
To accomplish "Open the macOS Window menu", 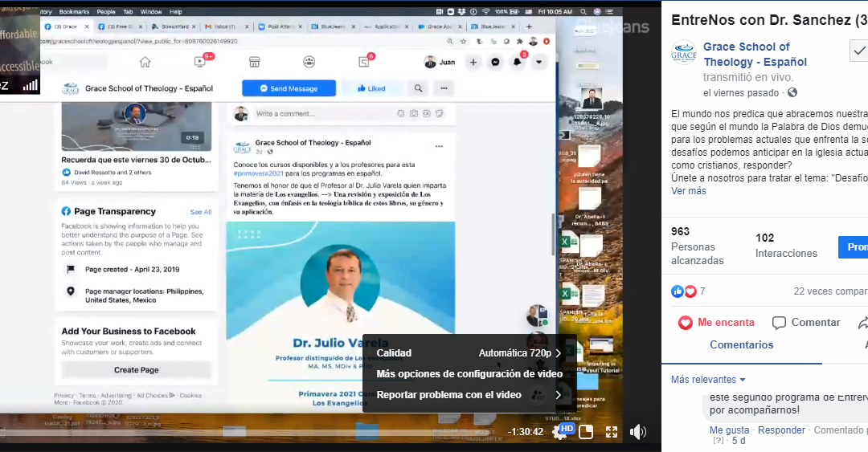I will click(151, 11).
